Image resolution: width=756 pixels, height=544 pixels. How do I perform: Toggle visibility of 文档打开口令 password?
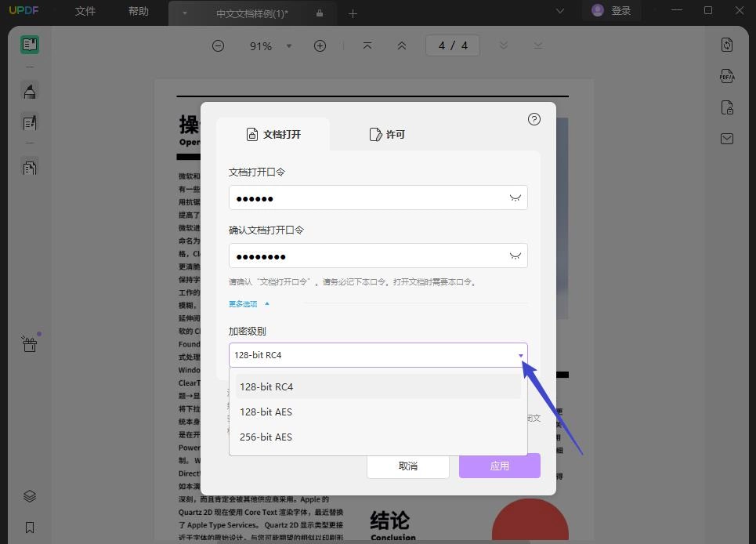[x=515, y=198]
